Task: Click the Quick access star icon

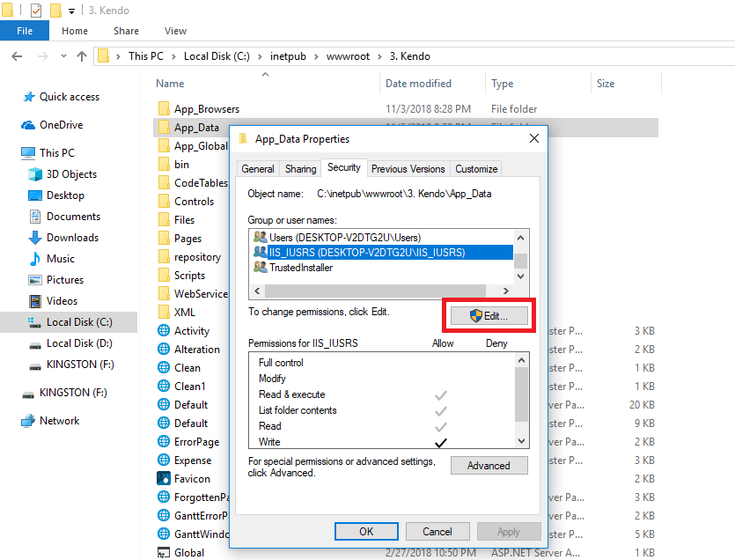Action: pyautogui.click(x=29, y=97)
